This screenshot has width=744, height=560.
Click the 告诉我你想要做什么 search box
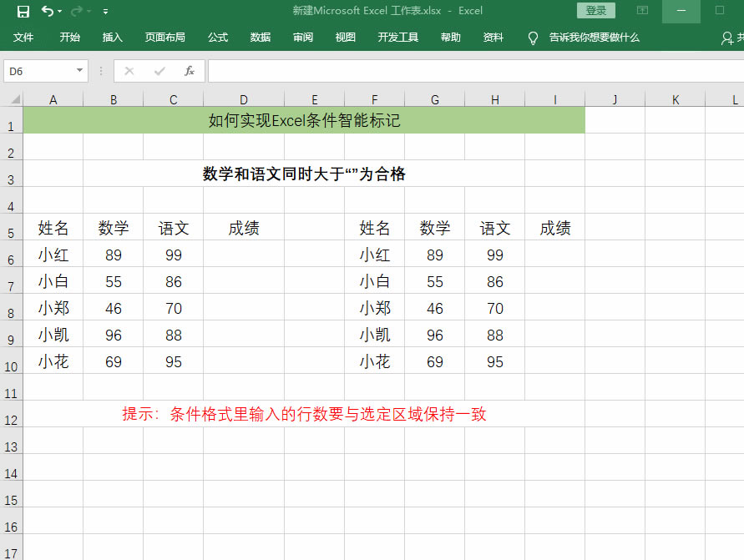click(x=594, y=38)
